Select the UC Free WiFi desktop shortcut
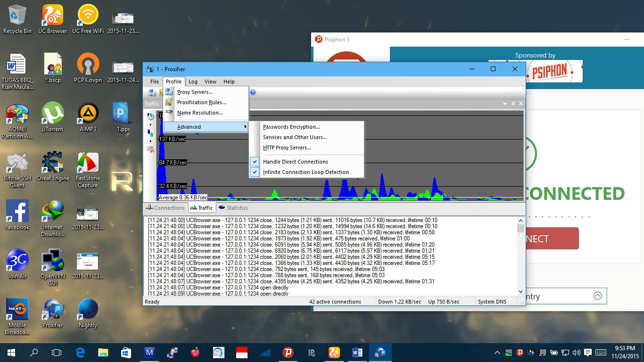644x362 pixels. click(88, 19)
